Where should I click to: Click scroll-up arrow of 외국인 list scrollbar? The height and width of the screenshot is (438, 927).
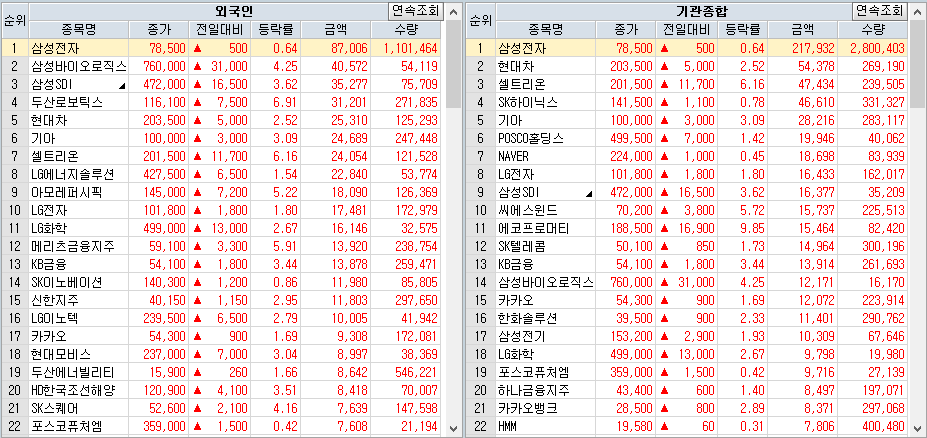(453, 11)
